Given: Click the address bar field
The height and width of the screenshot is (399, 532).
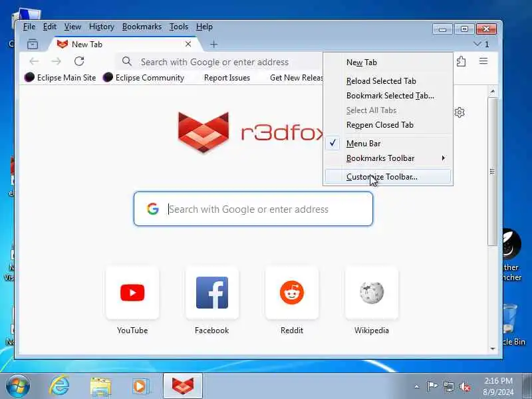Looking at the screenshot, I should (219, 62).
